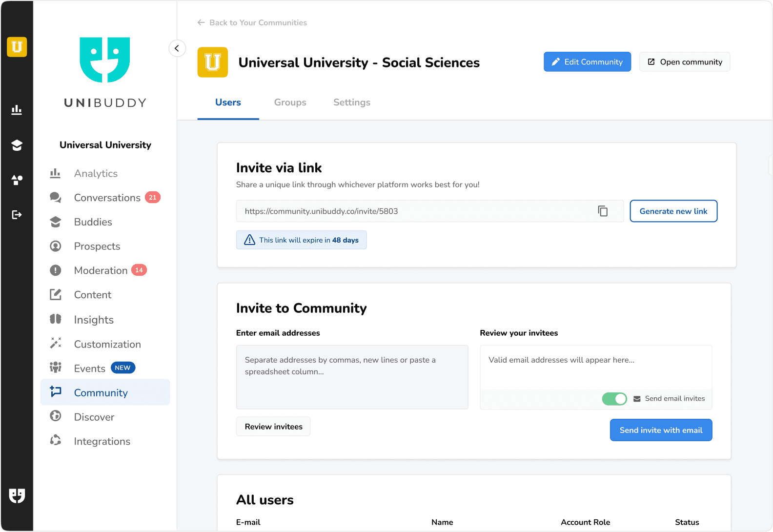Click the E-mail column header
The height and width of the screenshot is (532, 773).
[x=248, y=522]
